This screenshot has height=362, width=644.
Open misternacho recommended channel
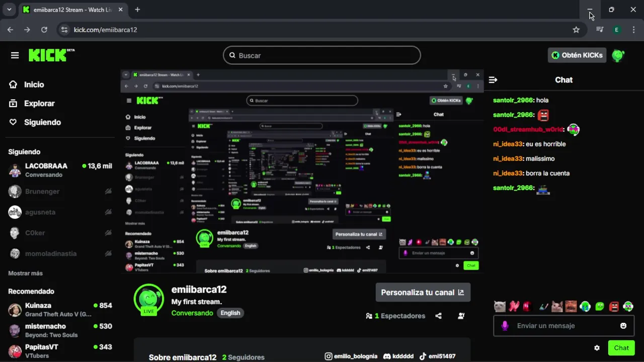tap(60, 330)
